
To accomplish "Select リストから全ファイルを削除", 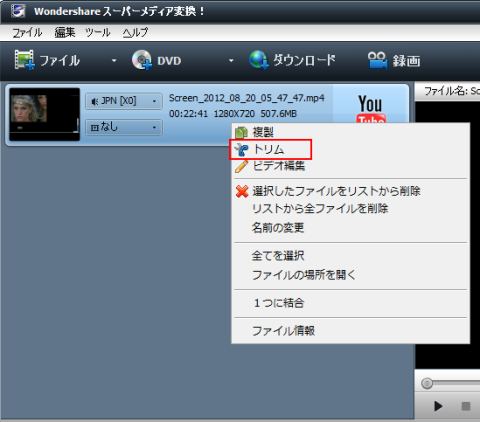I will click(351, 209).
